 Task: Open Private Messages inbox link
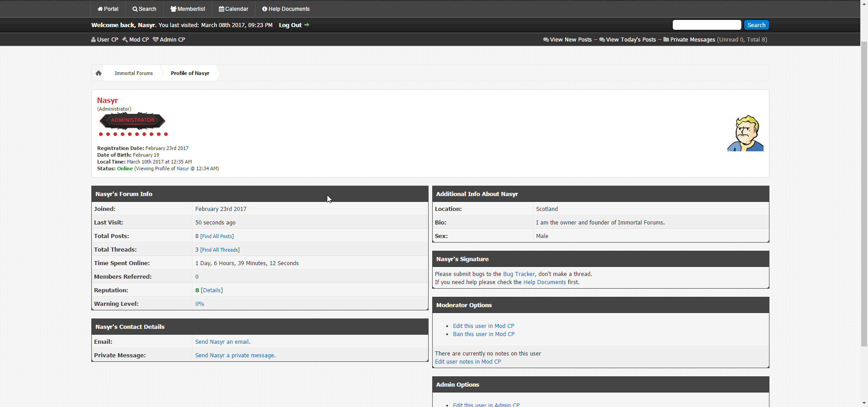pyautogui.click(x=692, y=40)
